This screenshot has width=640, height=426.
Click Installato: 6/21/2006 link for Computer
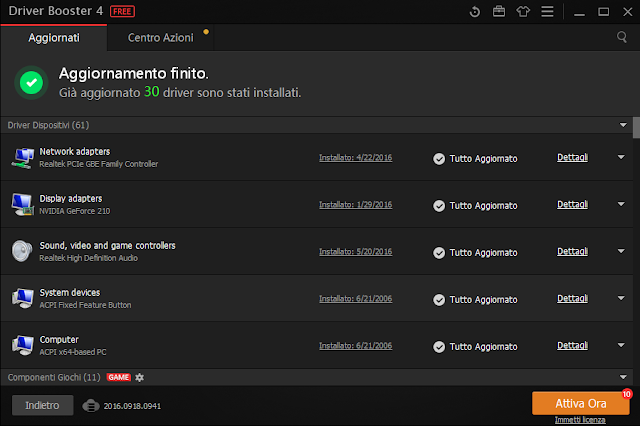click(x=356, y=346)
